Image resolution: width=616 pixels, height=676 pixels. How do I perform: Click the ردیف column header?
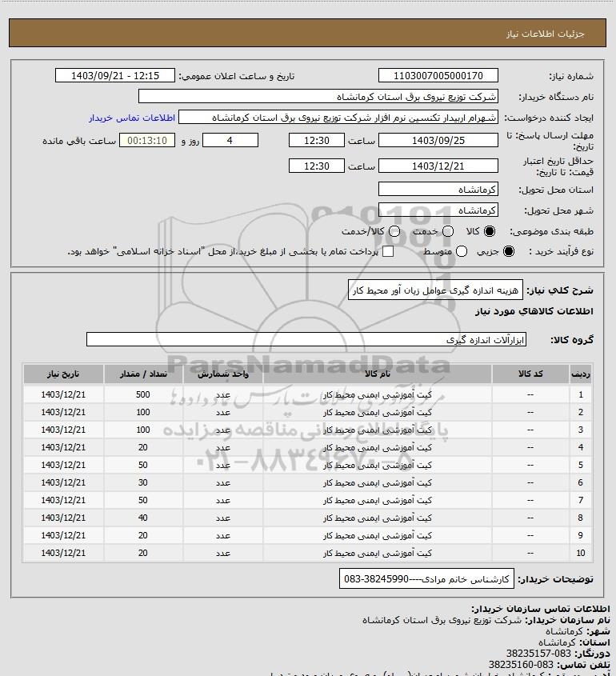click(581, 374)
